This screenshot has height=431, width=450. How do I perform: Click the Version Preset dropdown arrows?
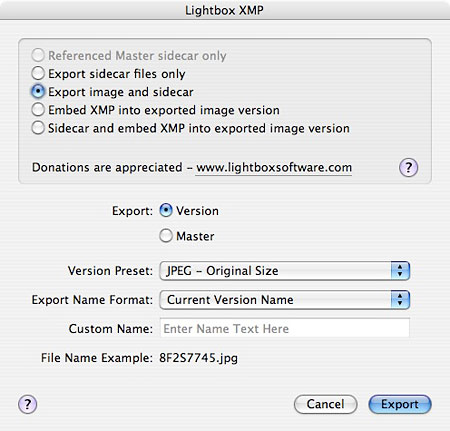[400, 271]
